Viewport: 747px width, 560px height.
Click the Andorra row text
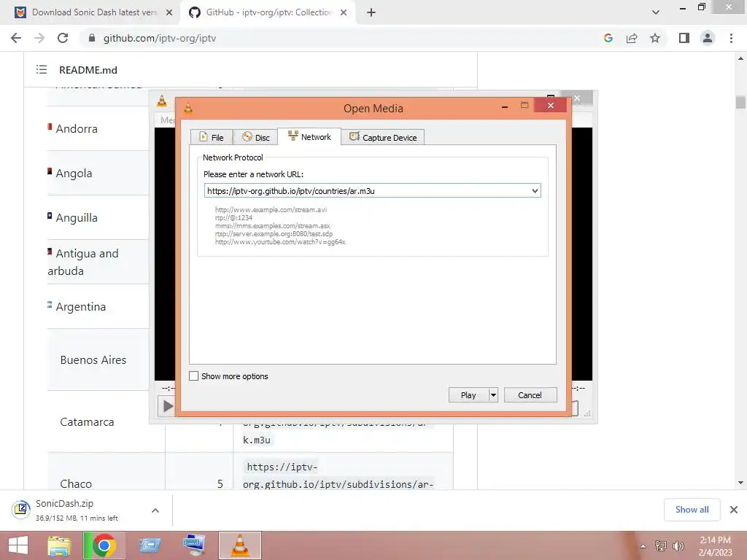click(77, 128)
